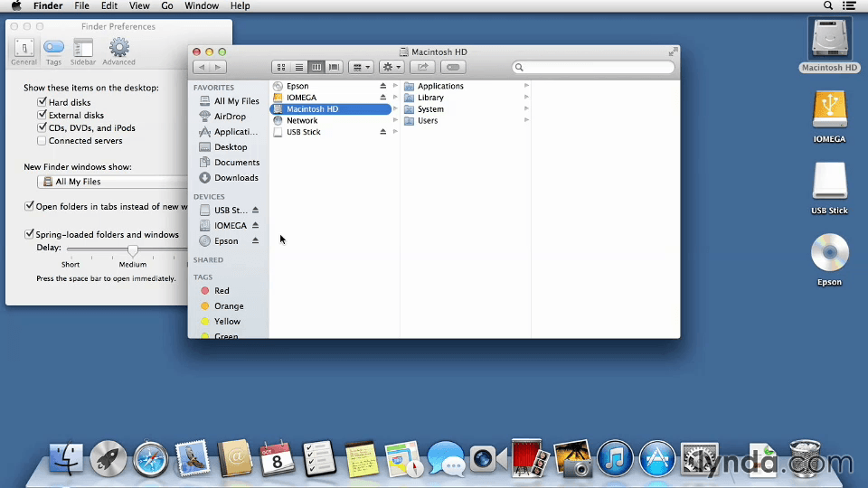
Task: Toggle the Hard disks checkbox
Action: (x=42, y=102)
